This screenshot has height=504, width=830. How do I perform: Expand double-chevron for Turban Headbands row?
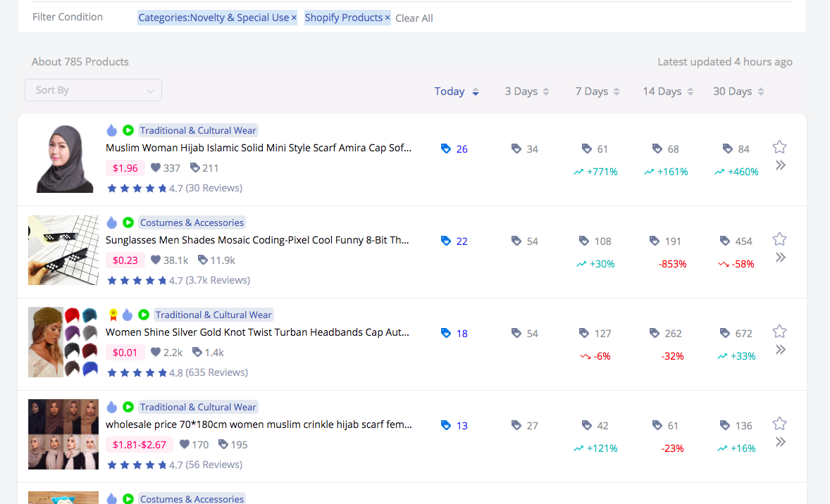click(x=780, y=350)
